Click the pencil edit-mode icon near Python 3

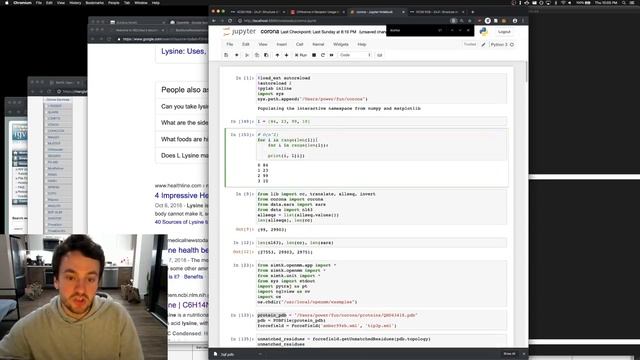pyautogui.click(x=483, y=44)
